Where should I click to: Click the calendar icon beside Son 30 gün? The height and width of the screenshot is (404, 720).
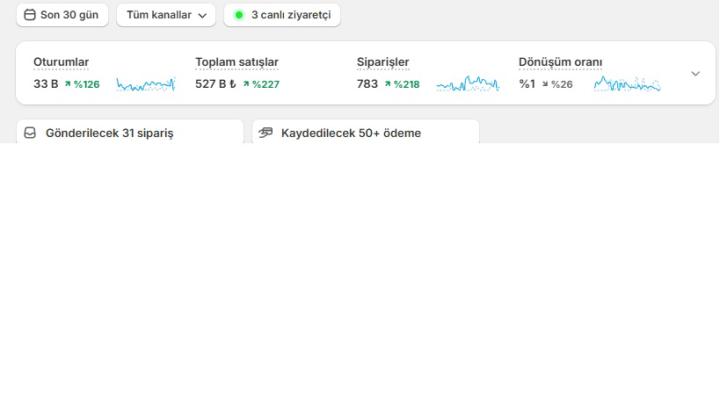(x=30, y=15)
